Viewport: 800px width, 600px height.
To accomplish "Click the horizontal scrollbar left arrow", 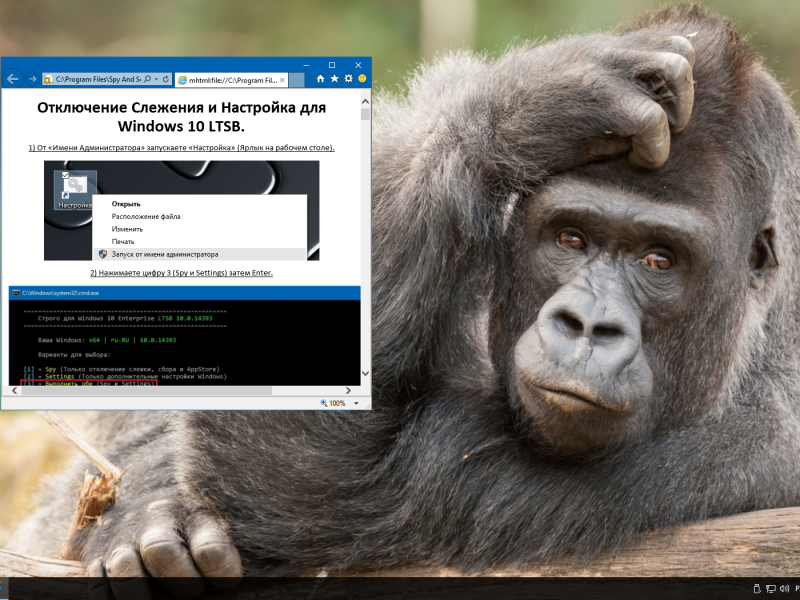I will tap(14, 390).
